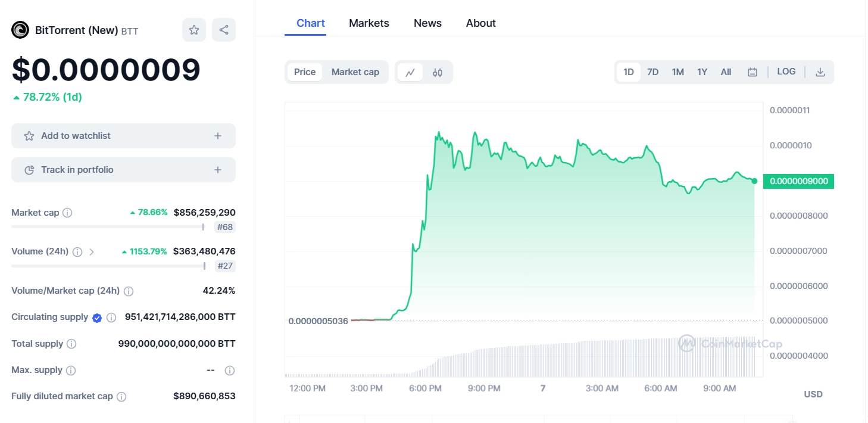Click the star icon next to the share button

[x=194, y=29]
